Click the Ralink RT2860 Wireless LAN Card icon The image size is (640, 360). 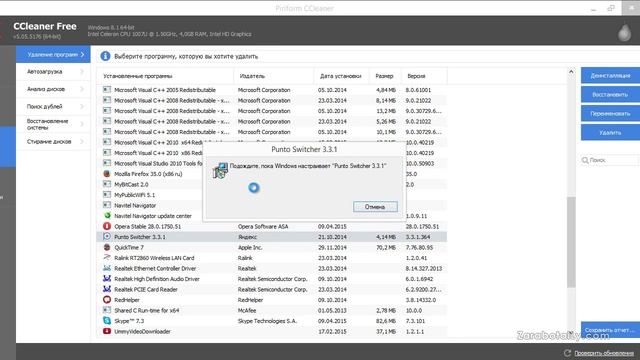[107, 258]
